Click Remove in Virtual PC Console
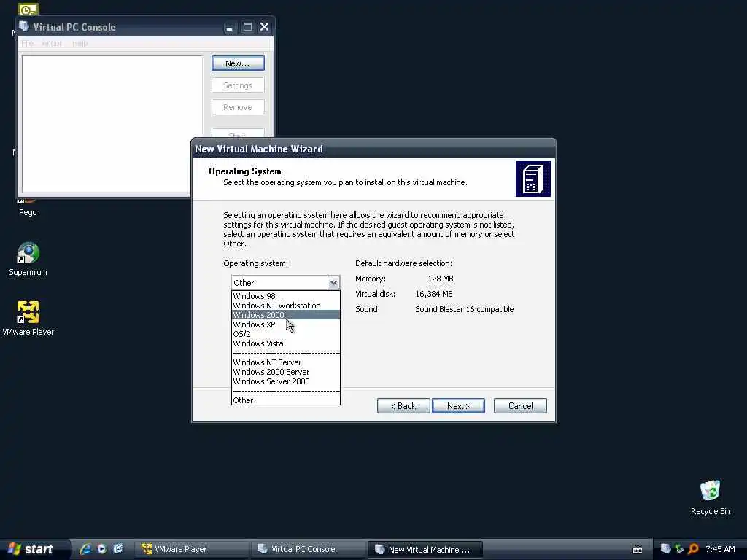Screen dimensions: 747x560 point(238,107)
